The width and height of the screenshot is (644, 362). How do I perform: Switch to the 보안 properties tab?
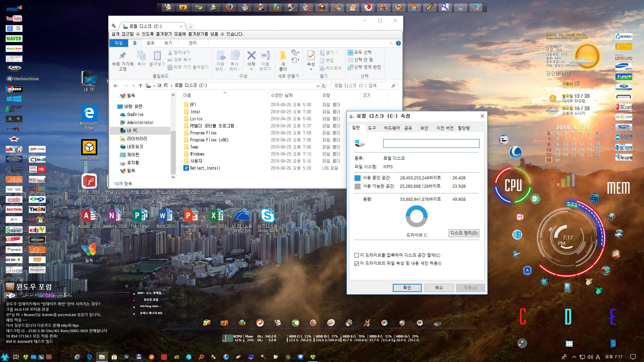[424, 128]
